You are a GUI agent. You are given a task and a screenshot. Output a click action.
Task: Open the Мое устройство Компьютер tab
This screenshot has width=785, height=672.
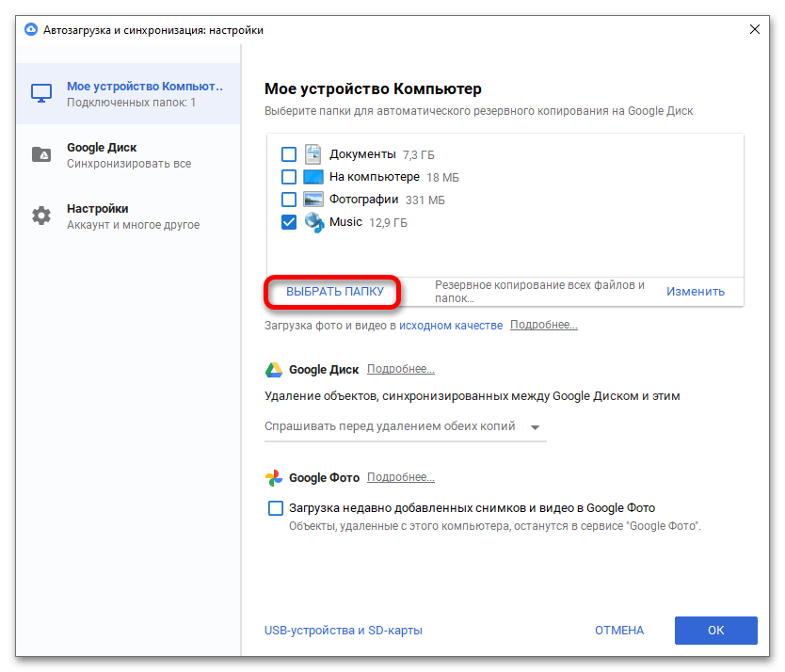click(129, 93)
